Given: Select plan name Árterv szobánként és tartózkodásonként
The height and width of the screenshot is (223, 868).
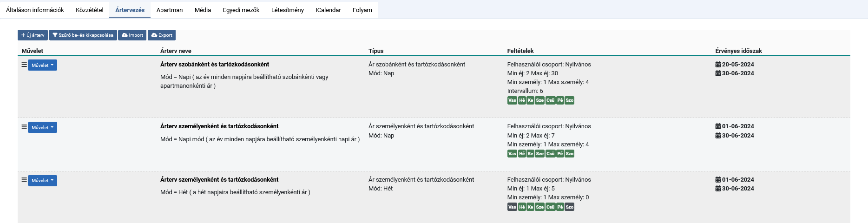Looking at the screenshot, I should pos(215,65).
